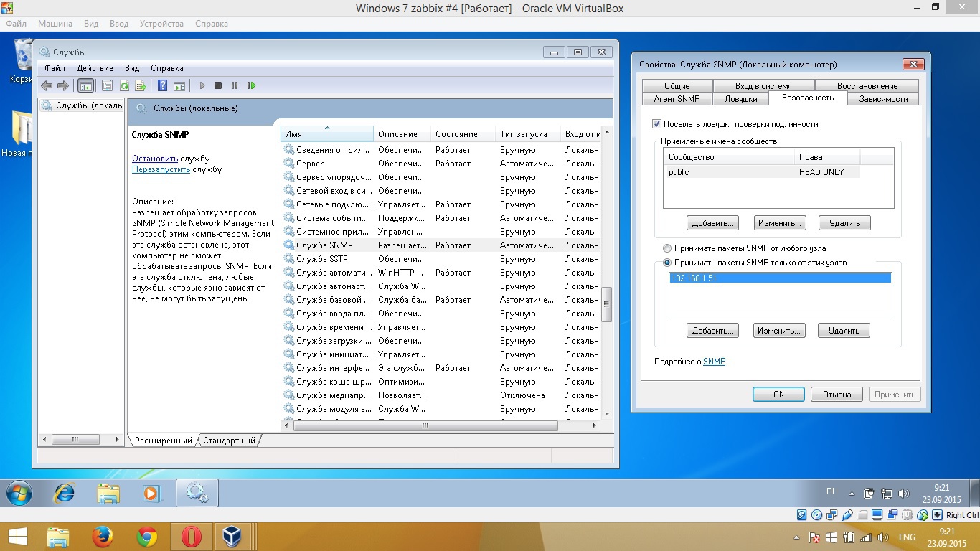This screenshot has height=551, width=980.
Task: Click the Back arrow in Services toolbar
Action: 47,85
